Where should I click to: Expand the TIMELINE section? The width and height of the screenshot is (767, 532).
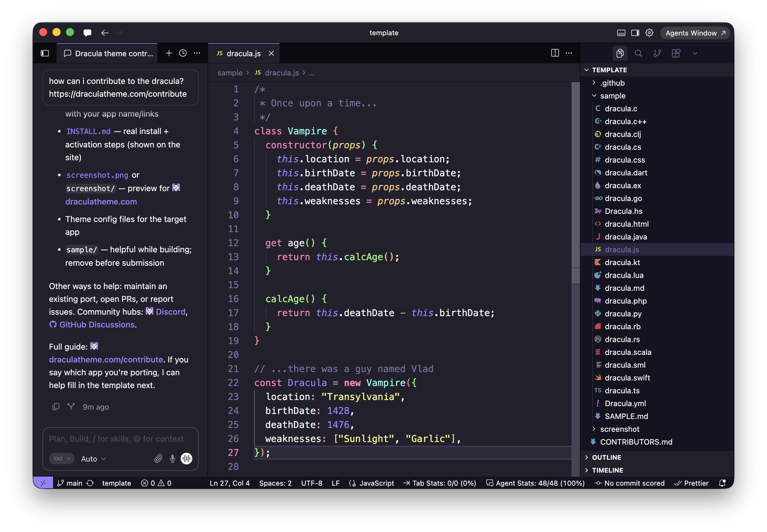coord(657,470)
